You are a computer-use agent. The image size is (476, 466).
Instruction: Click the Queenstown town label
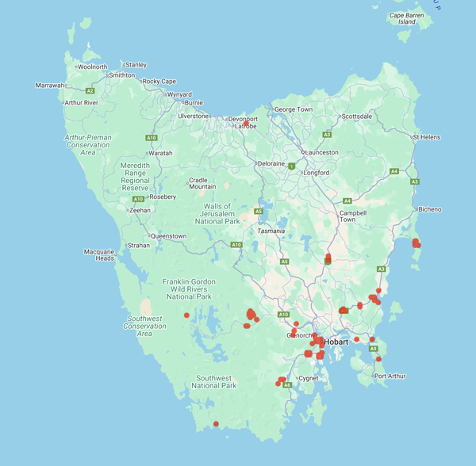pos(168,236)
